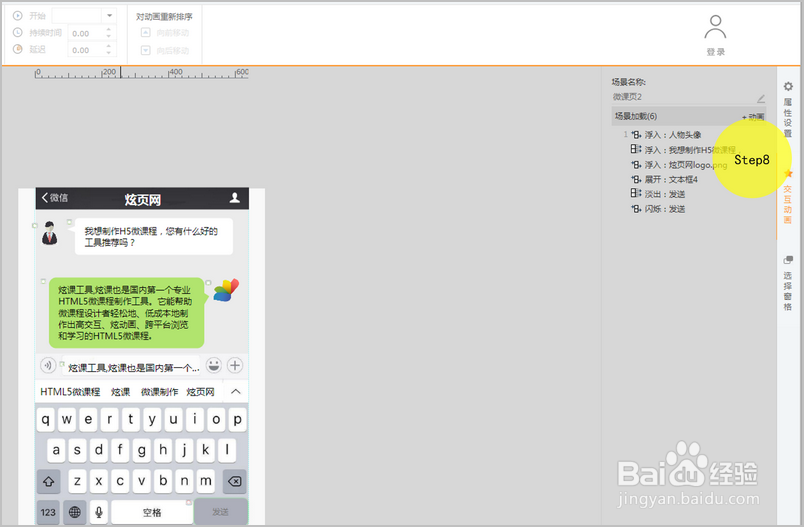Click the plus circle icon in chat bar
Viewport: 804px width, 527px height.
(x=235, y=366)
